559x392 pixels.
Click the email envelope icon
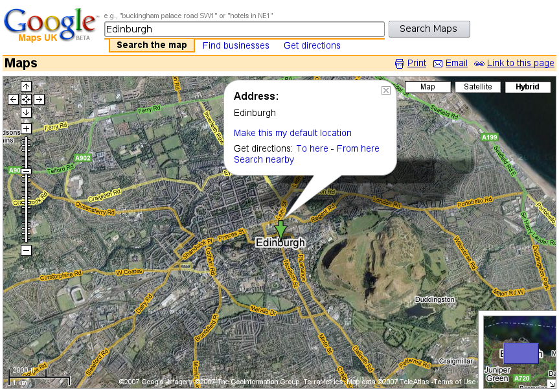438,64
